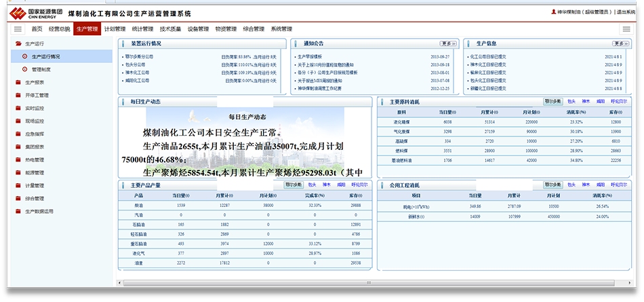
Task: Click the 柴油 row in product table
Action: [x=245, y=206]
